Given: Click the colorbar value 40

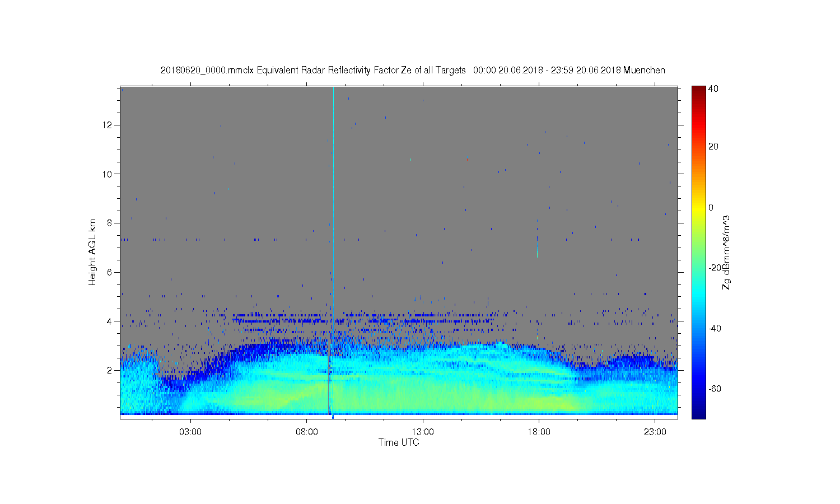Looking at the screenshot, I should [713, 88].
